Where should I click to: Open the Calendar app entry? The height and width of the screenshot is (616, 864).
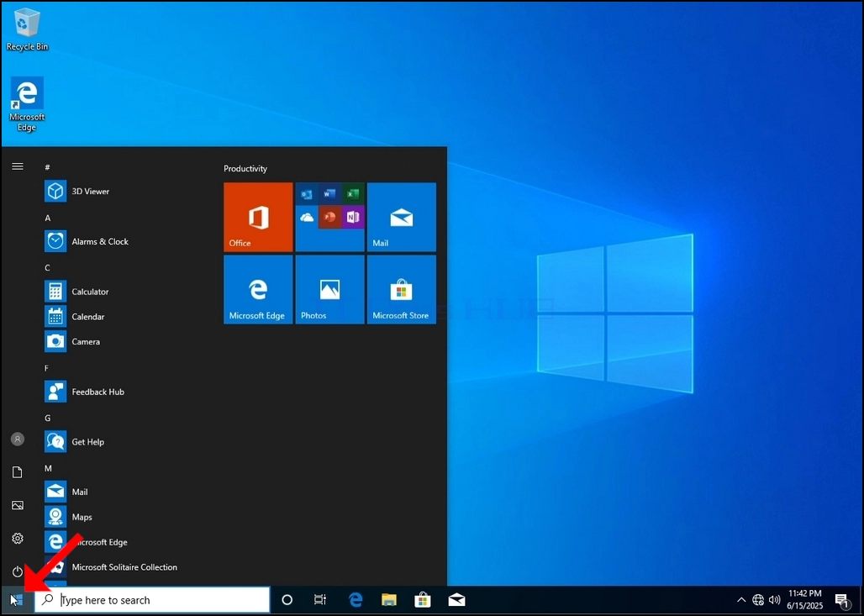click(124, 316)
